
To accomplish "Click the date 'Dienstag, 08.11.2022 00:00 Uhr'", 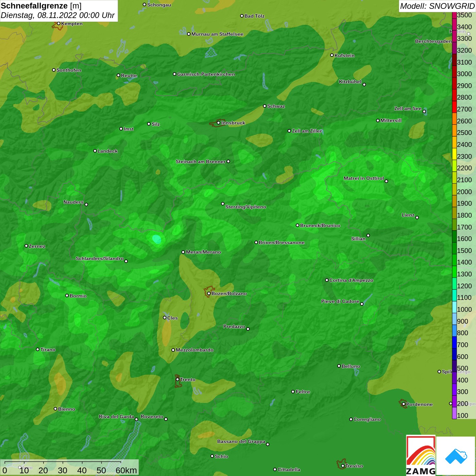I will coord(58,15).
